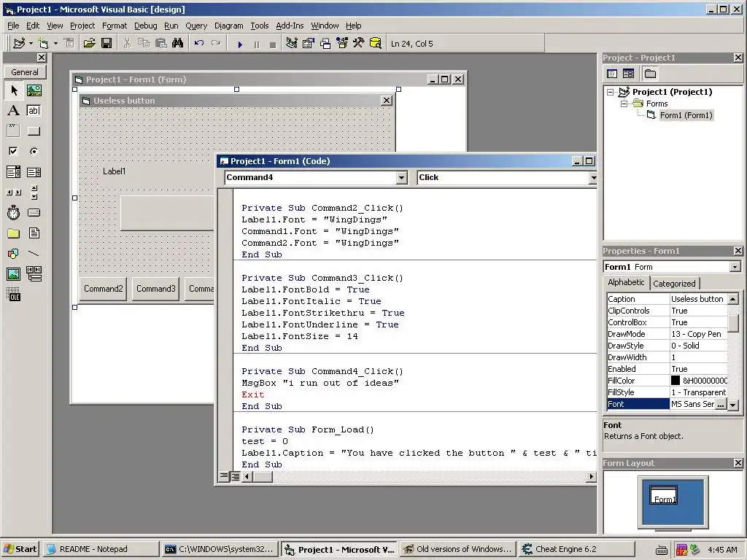The image size is (747, 560).
Task: Open the Form1 object dropdown in Properties
Action: (735, 267)
